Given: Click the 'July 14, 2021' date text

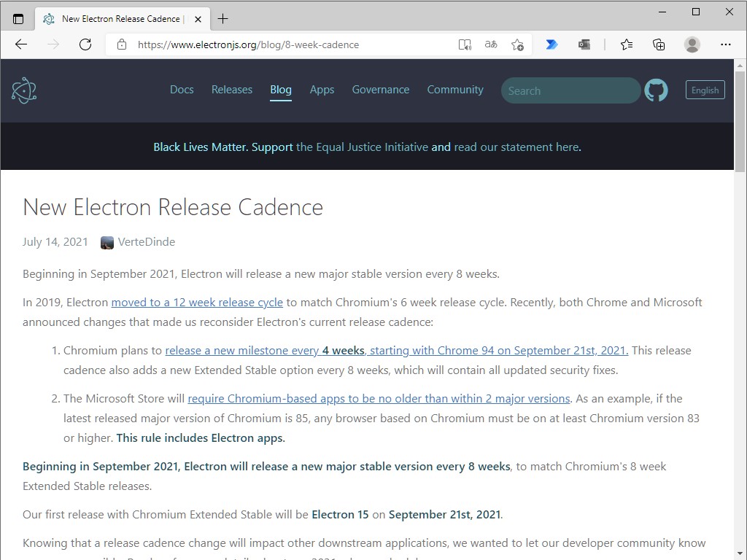Looking at the screenshot, I should coord(55,242).
